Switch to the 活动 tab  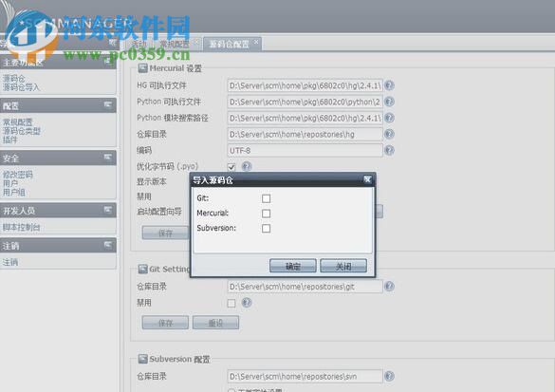[x=139, y=45]
